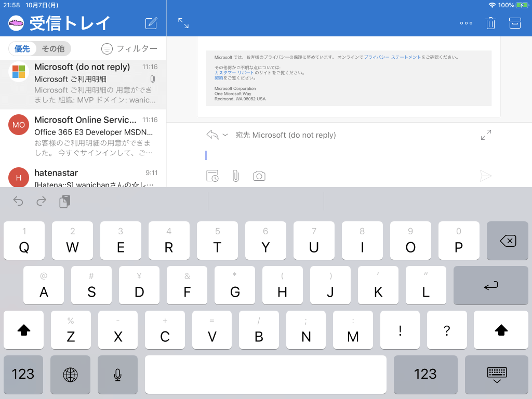Open the filter list icon
Screen dimensions: 532x399
click(x=107, y=49)
